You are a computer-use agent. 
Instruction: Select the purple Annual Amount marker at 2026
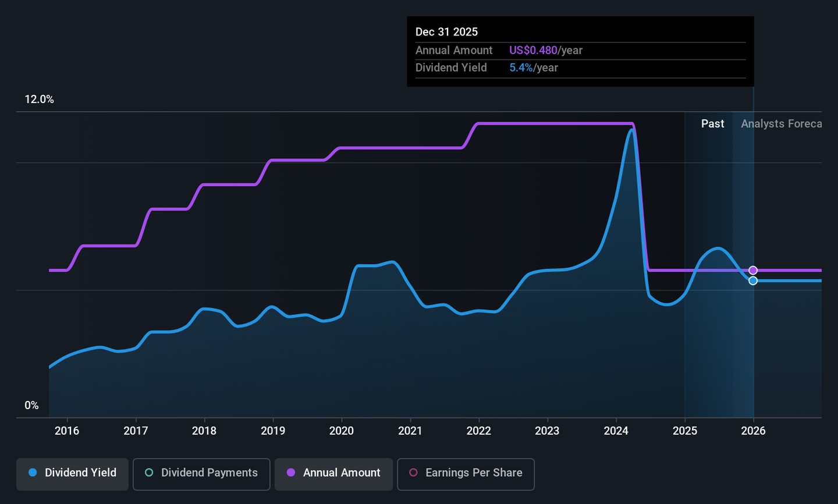(753, 270)
